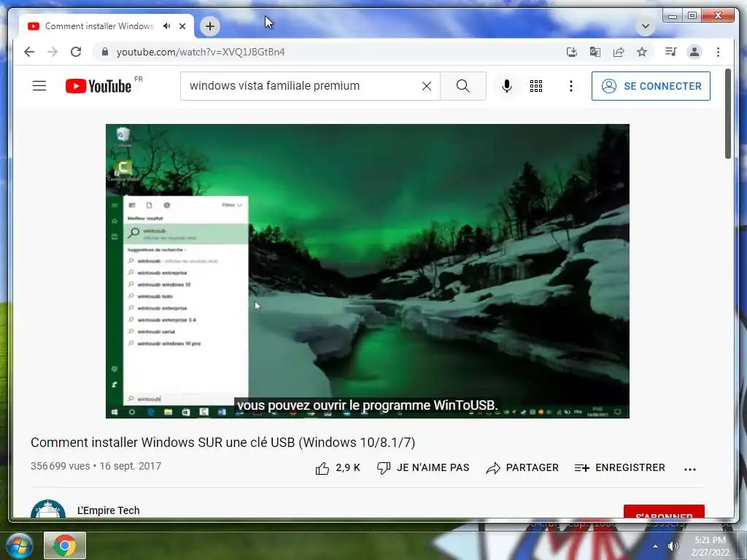Click ENREGISTRER to save the video
Screen dimensions: 747x560
pos(620,468)
